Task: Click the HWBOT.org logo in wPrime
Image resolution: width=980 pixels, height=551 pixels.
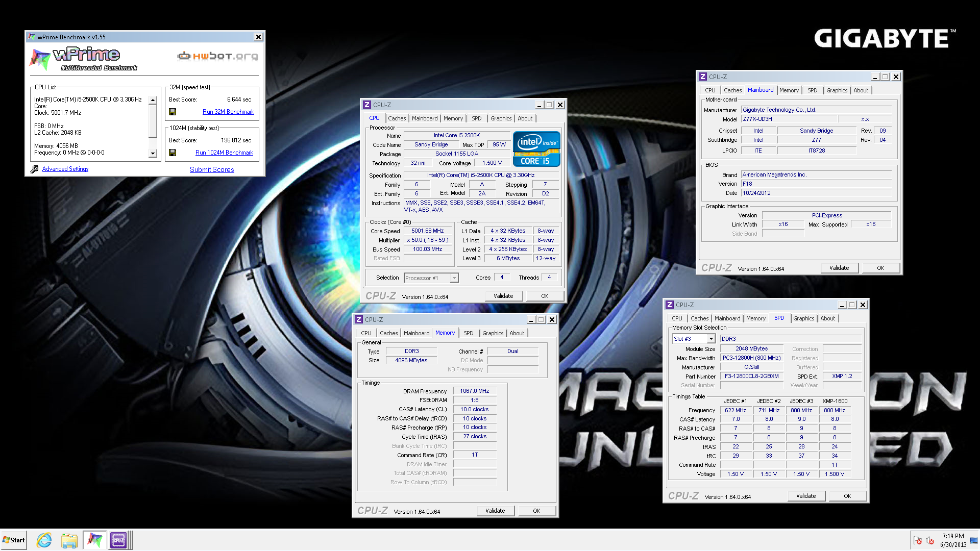Action: pyautogui.click(x=217, y=56)
